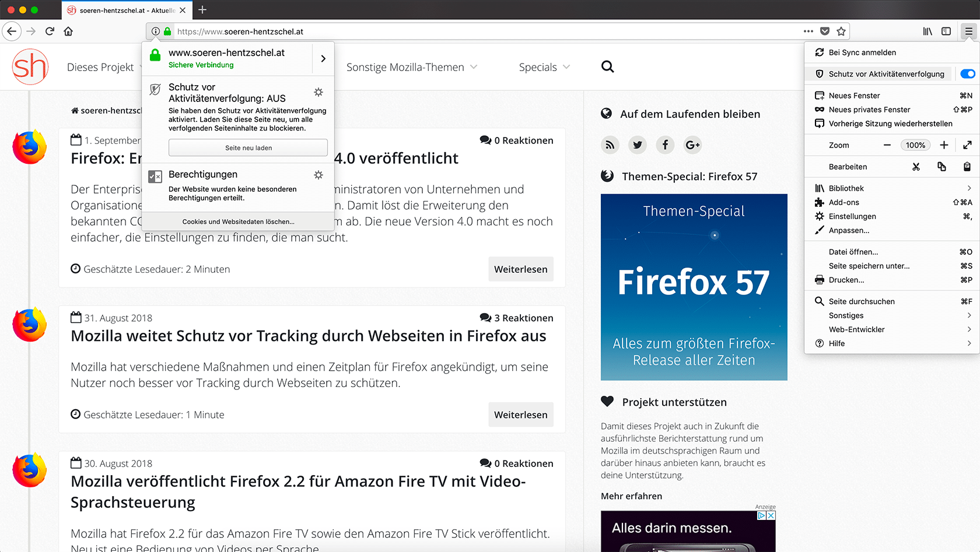
Task: Enter full screen from Zoom row
Action: coord(967,145)
